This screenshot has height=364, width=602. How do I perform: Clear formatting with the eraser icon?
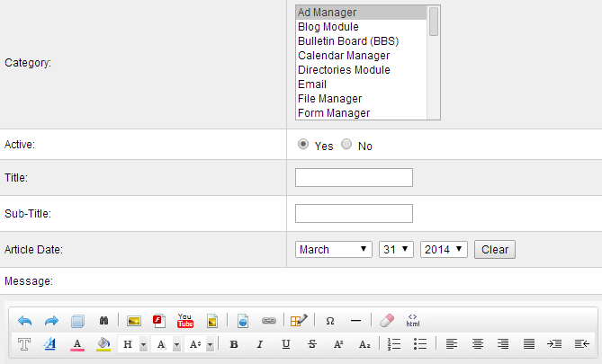tap(387, 321)
